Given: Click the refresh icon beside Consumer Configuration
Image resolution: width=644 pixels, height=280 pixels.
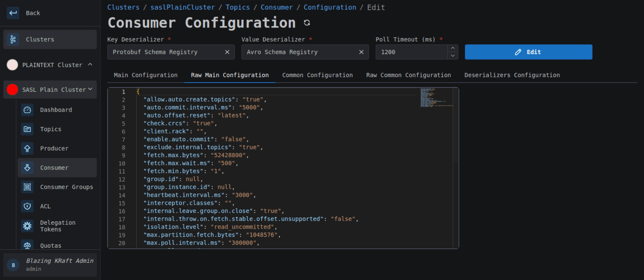Looking at the screenshot, I should (x=307, y=23).
